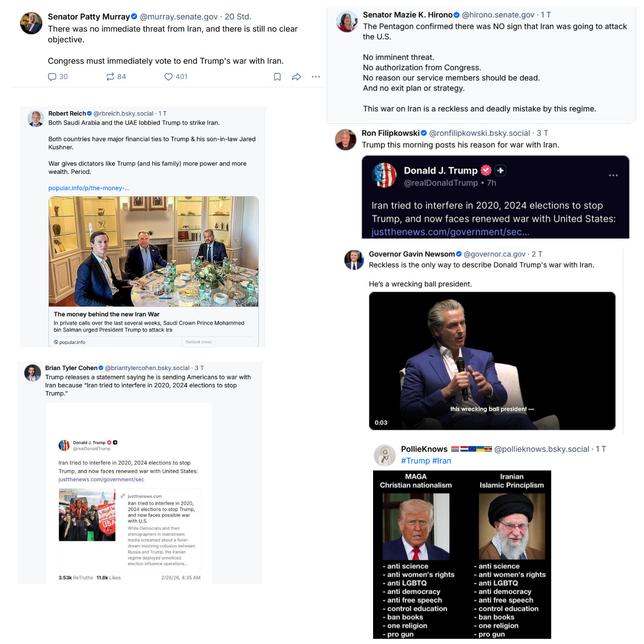Open three-dot menu in embedded Trump post
Screen dimensions: 644x644
pyautogui.click(x=613, y=175)
